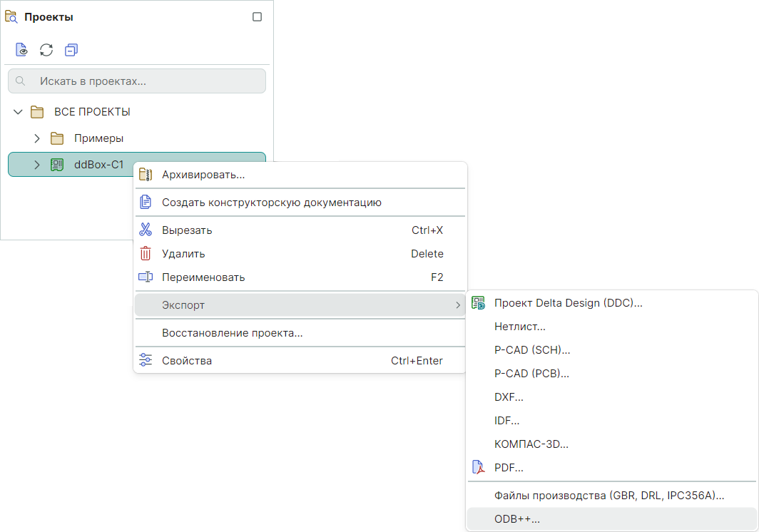759x532 pixels.
Task: Export project to PDF
Action: pos(509,468)
